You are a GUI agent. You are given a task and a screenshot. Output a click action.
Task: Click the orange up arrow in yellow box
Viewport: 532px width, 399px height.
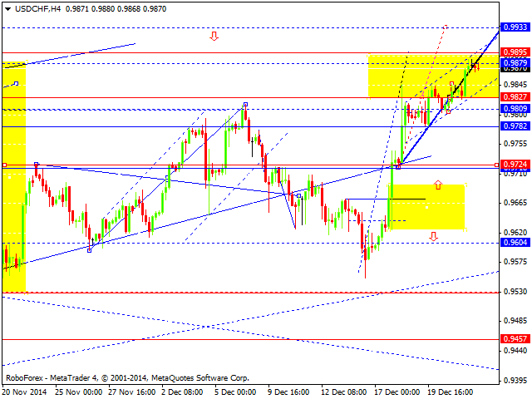[x=438, y=185]
